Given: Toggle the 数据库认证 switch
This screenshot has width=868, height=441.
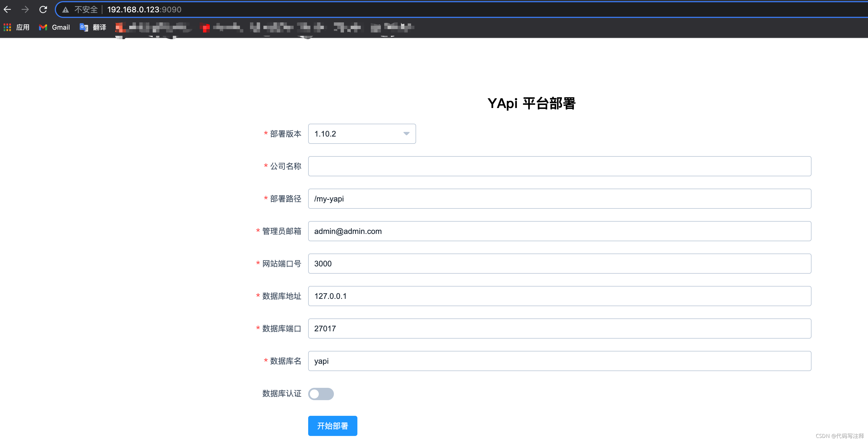Looking at the screenshot, I should coord(321,394).
